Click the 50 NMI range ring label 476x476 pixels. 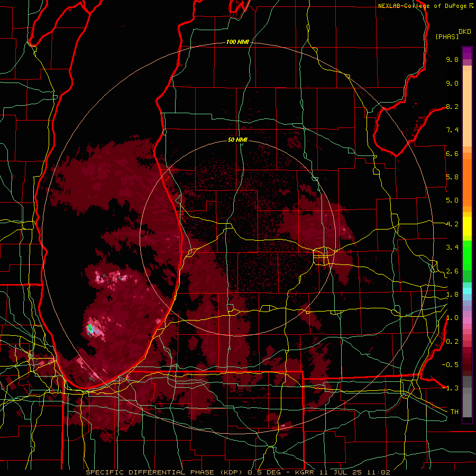(x=237, y=140)
